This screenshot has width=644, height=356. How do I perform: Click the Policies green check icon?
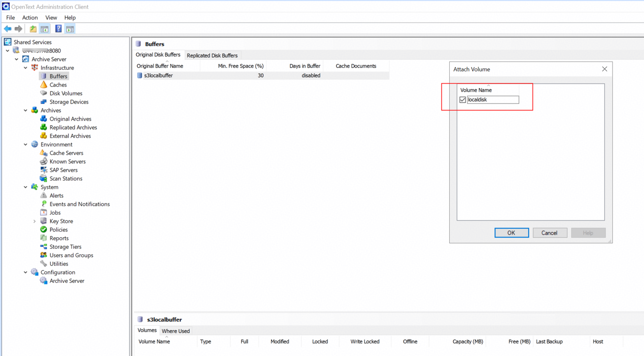[x=44, y=229]
